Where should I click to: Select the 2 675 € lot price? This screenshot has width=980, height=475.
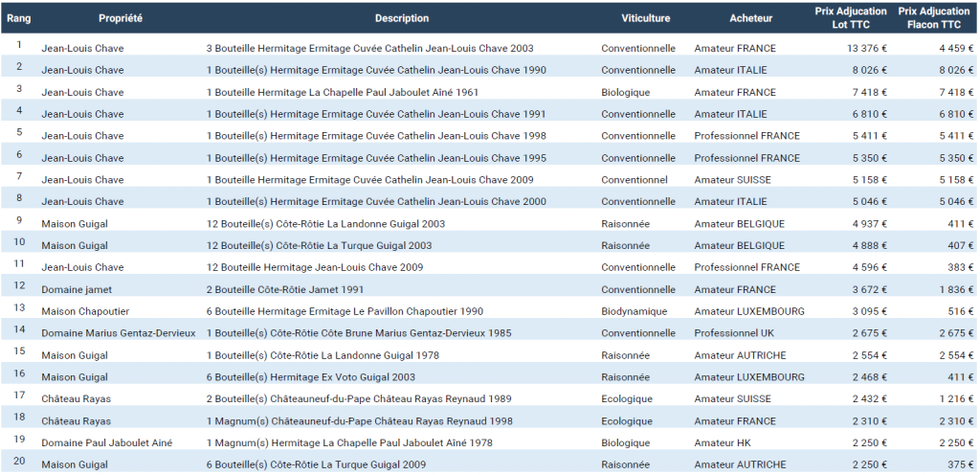pyautogui.click(x=869, y=333)
